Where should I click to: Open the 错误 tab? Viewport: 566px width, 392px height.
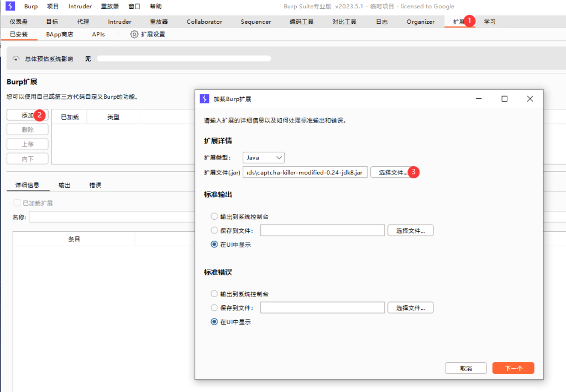pos(95,185)
